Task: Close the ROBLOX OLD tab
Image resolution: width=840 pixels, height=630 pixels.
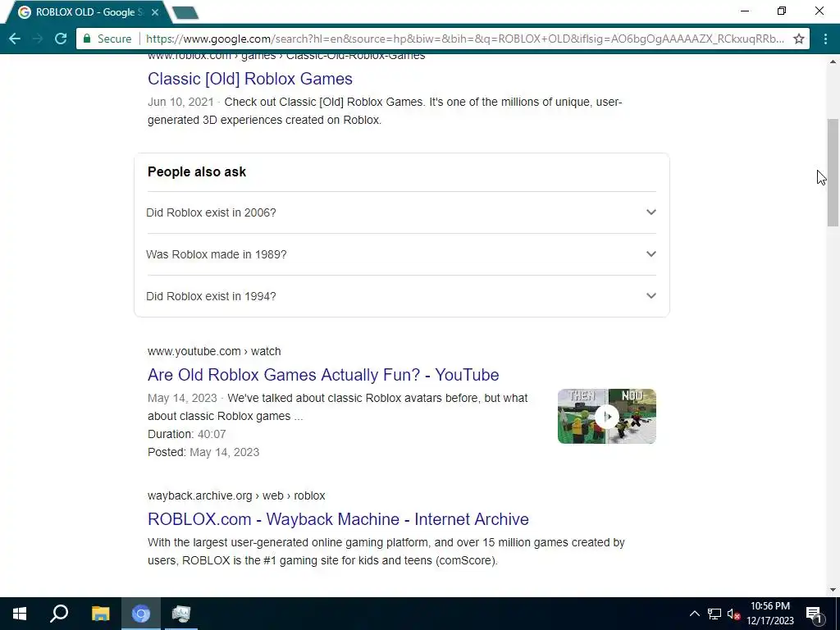Action: [x=155, y=11]
